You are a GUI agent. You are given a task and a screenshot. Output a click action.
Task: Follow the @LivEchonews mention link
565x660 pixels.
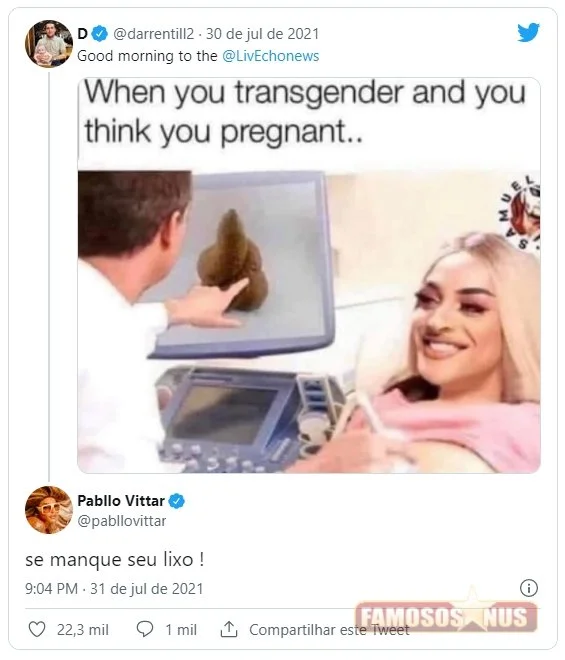click(271, 56)
